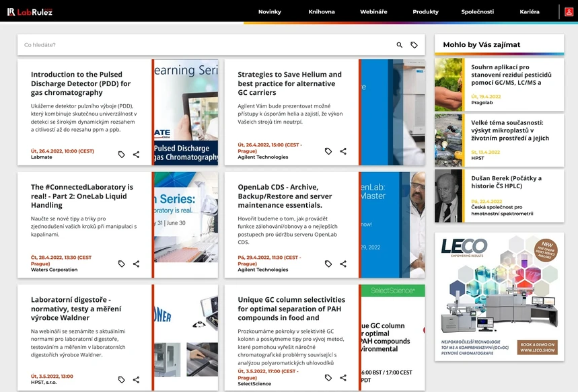578x392 pixels.
Task: Click the 'Co hledáte?' search field
Action: point(207,45)
